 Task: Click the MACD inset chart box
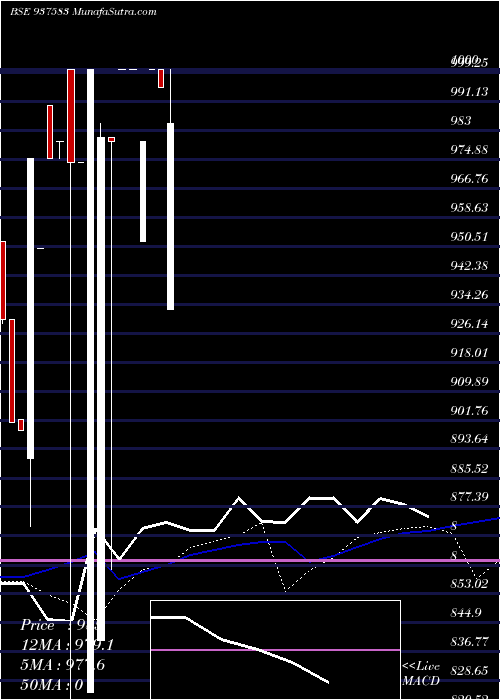[275, 650]
